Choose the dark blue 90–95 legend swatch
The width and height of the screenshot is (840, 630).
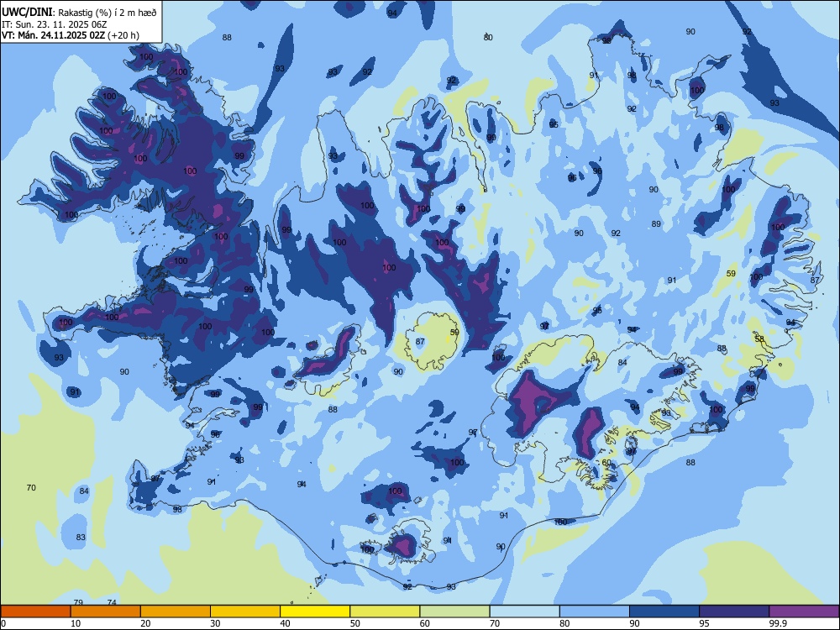point(664,612)
